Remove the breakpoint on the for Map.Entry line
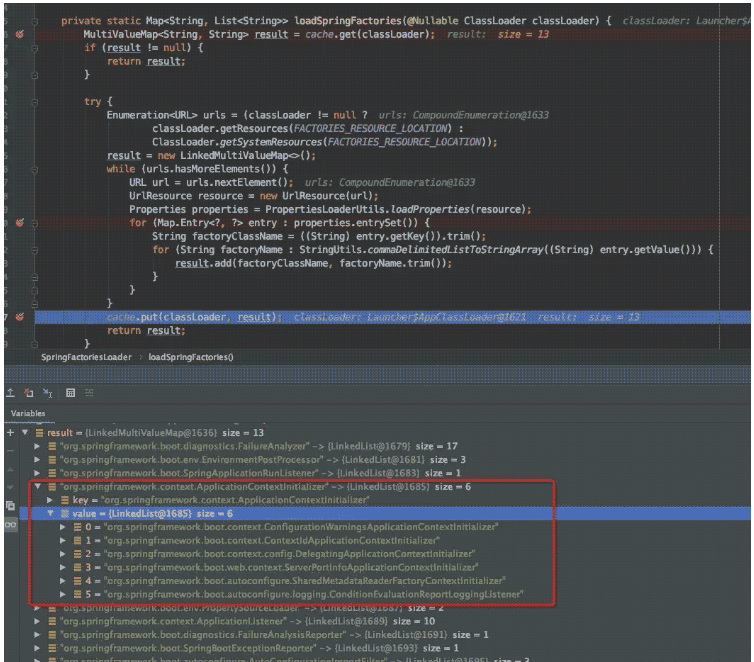This screenshot has height=662, width=754. click(x=20, y=223)
